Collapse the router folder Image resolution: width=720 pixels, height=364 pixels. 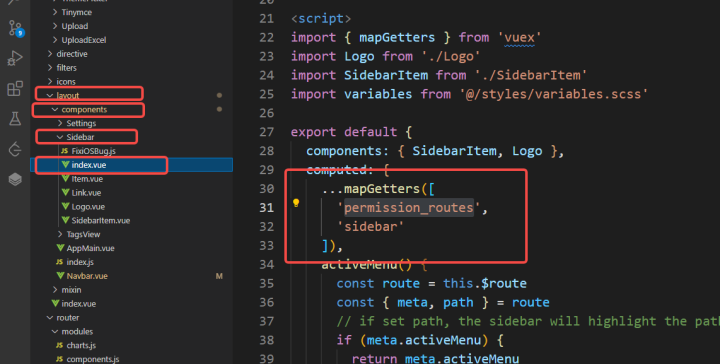pos(50,318)
